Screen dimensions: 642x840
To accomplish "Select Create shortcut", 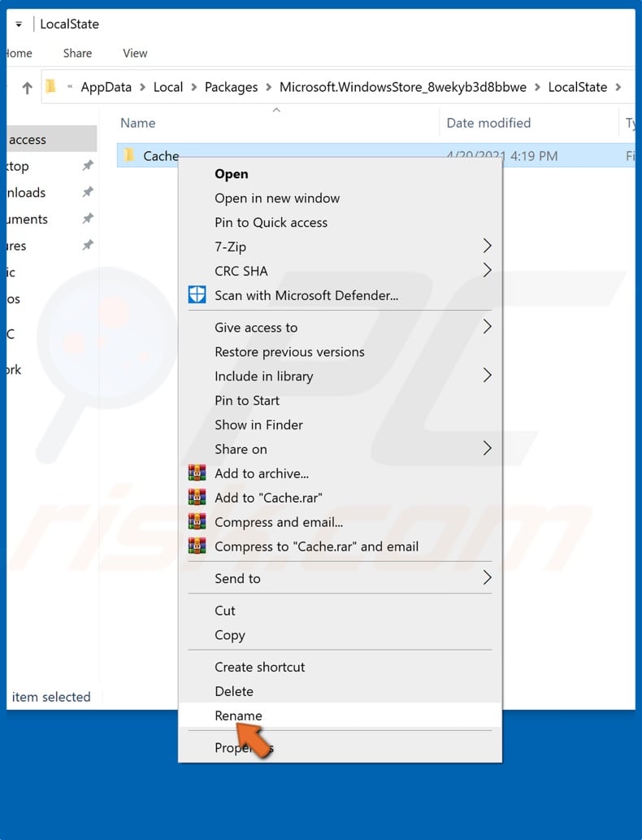I will 260,667.
